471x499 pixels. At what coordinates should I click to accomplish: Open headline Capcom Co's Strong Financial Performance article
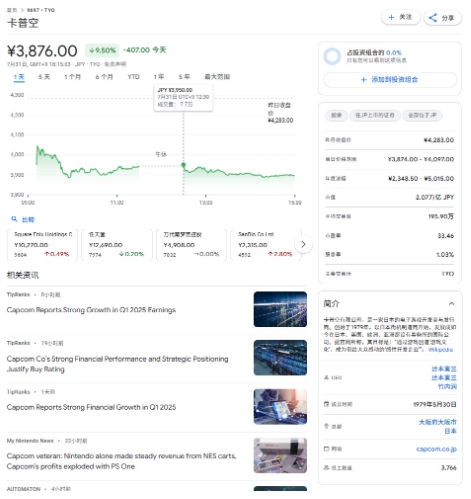pyautogui.click(x=117, y=364)
